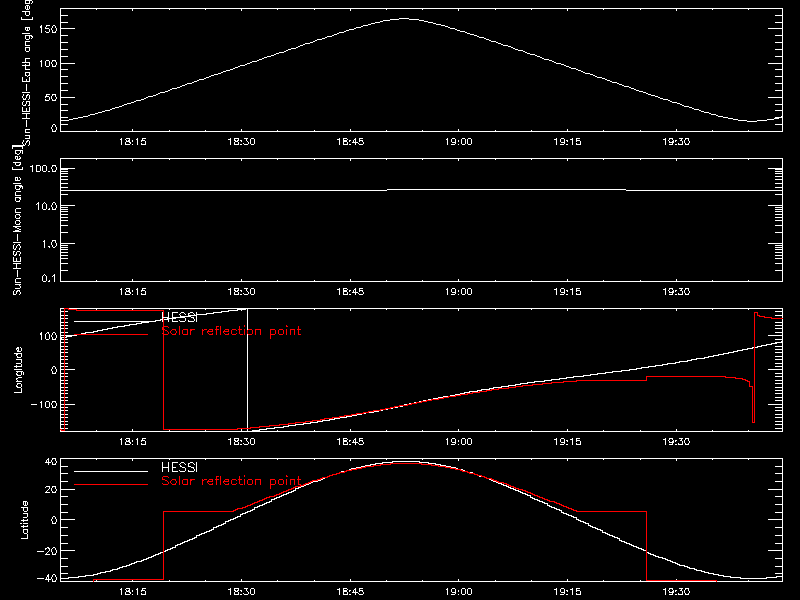
Task: Click the red legend line sample in Longitude plot
Action: (x=111, y=334)
